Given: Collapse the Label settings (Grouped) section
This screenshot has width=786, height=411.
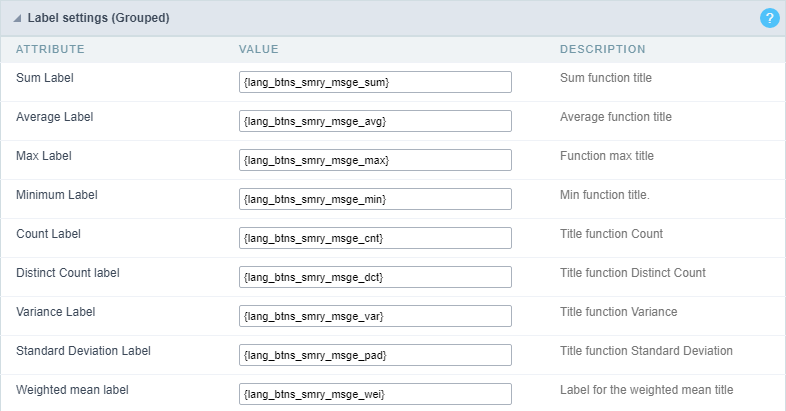Looking at the screenshot, I should point(18,19).
